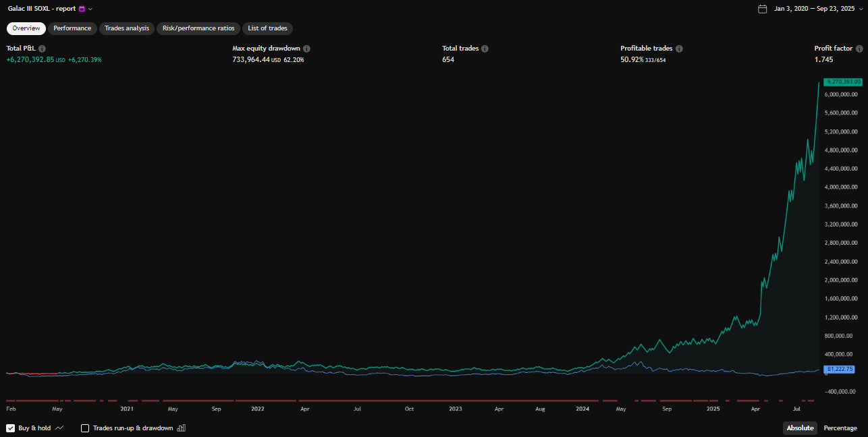
Task: Click the info icon beside Profitable trades
Action: pyautogui.click(x=679, y=49)
